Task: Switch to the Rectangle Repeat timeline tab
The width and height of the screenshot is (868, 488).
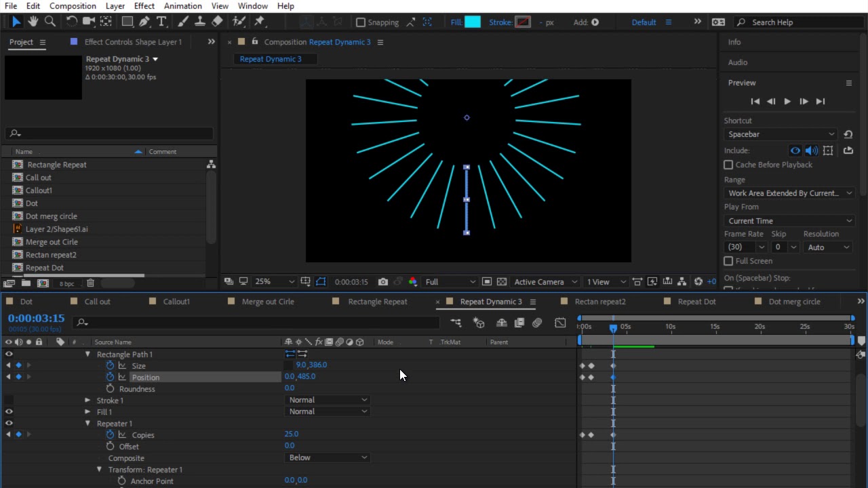Action: coord(378,302)
